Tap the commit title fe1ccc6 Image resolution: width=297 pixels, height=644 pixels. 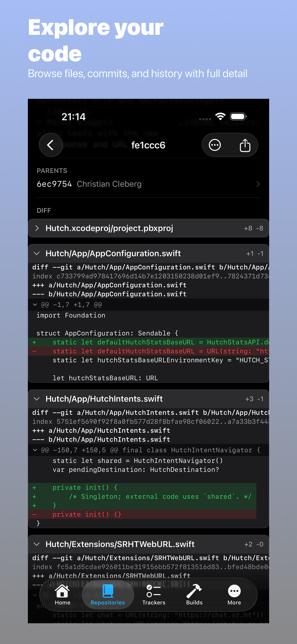[x=148, y=145]
